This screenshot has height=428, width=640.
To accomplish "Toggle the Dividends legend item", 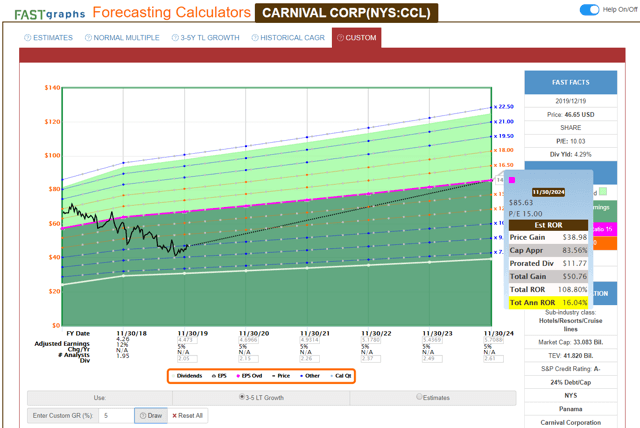I will 187,376.
